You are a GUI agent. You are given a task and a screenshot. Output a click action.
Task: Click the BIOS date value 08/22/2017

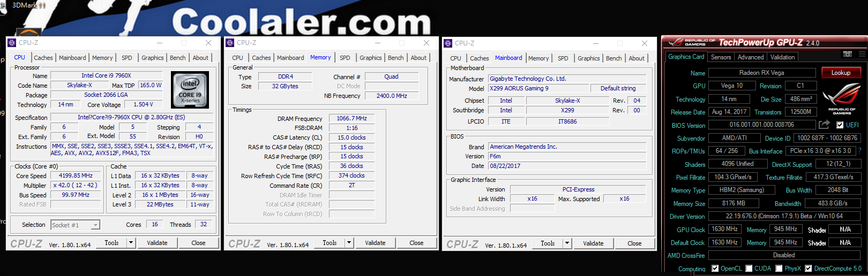[567, 166]
